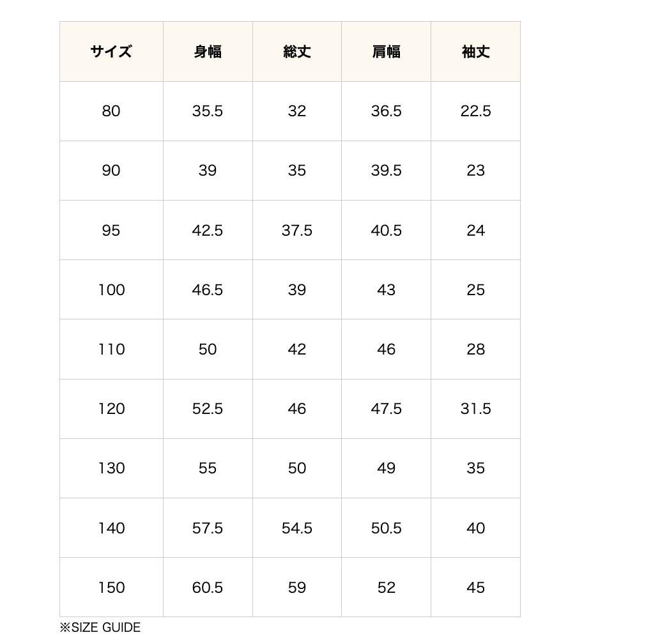Click the 31.5 sleeve length value
The height and width of the screenshot is (644, 667).
click(476, 409)
